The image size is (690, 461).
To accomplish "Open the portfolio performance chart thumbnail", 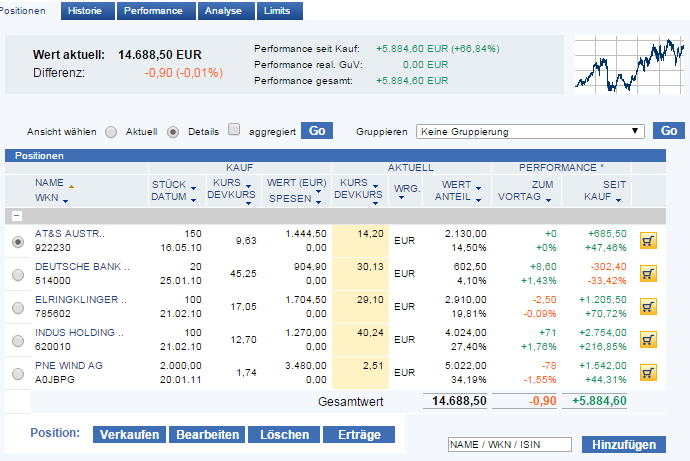I will point(629,65).
